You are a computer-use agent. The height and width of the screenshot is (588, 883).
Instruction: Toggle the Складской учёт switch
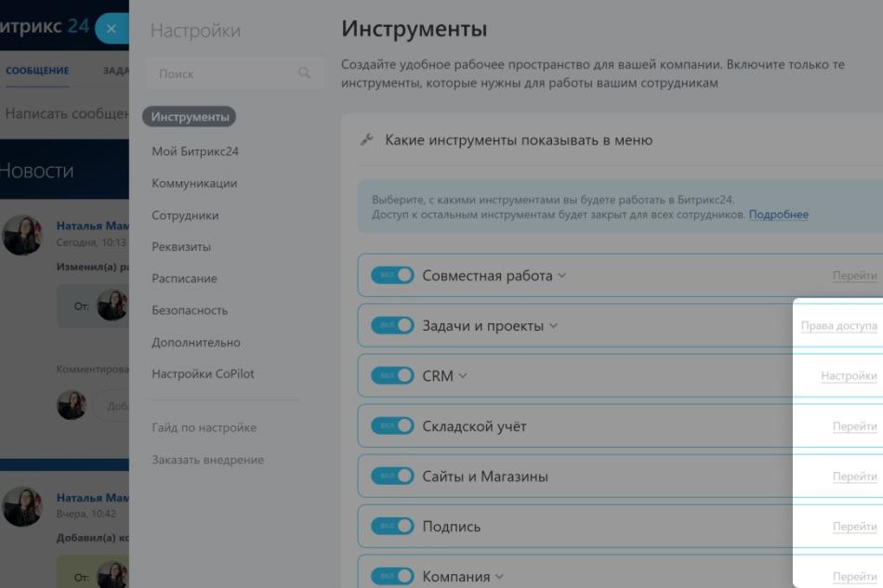391,426
